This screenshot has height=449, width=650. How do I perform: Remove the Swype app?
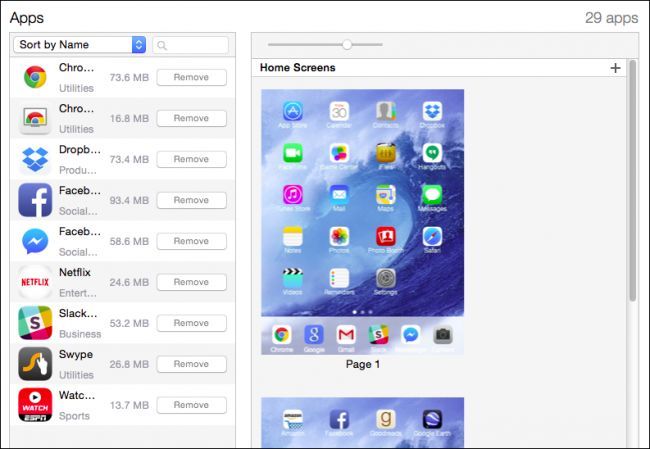tap(192, 364)
